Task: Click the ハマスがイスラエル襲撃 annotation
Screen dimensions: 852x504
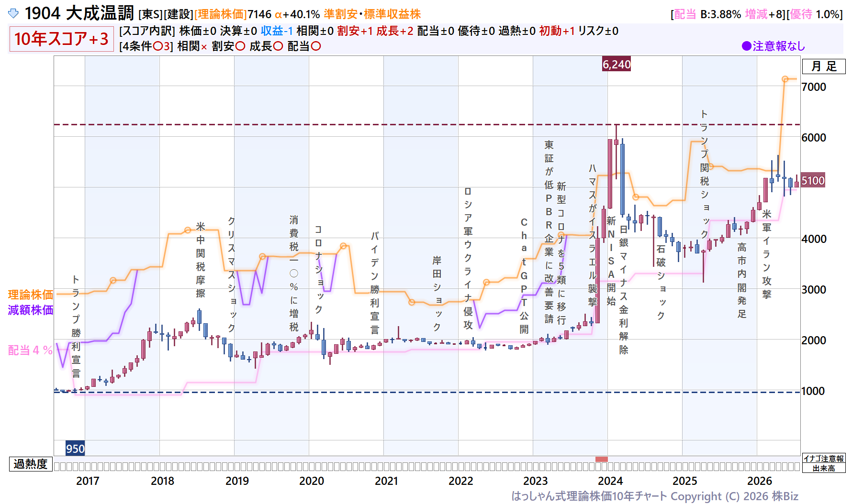Action: tap(593, 235)
